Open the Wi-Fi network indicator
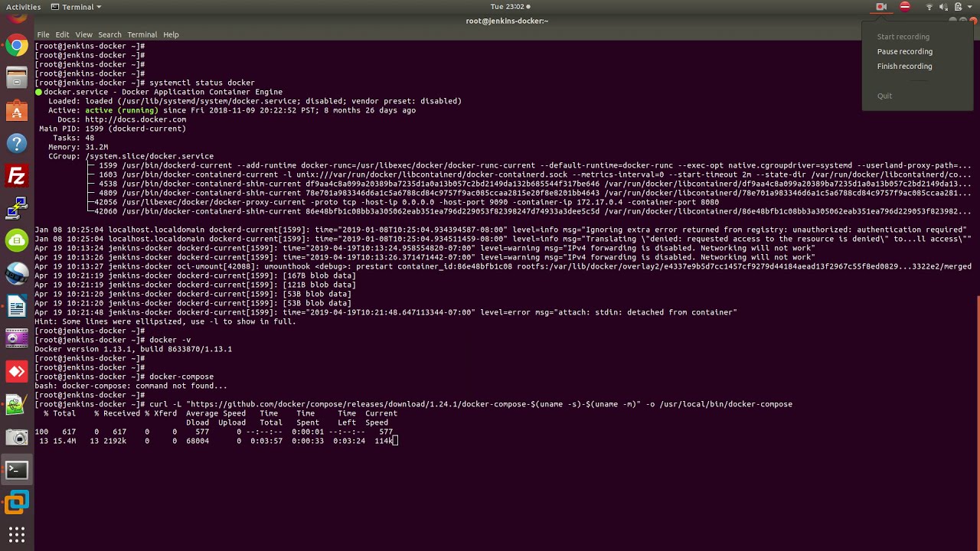Viewport: 980px width, 551px height. pos(929,7)
